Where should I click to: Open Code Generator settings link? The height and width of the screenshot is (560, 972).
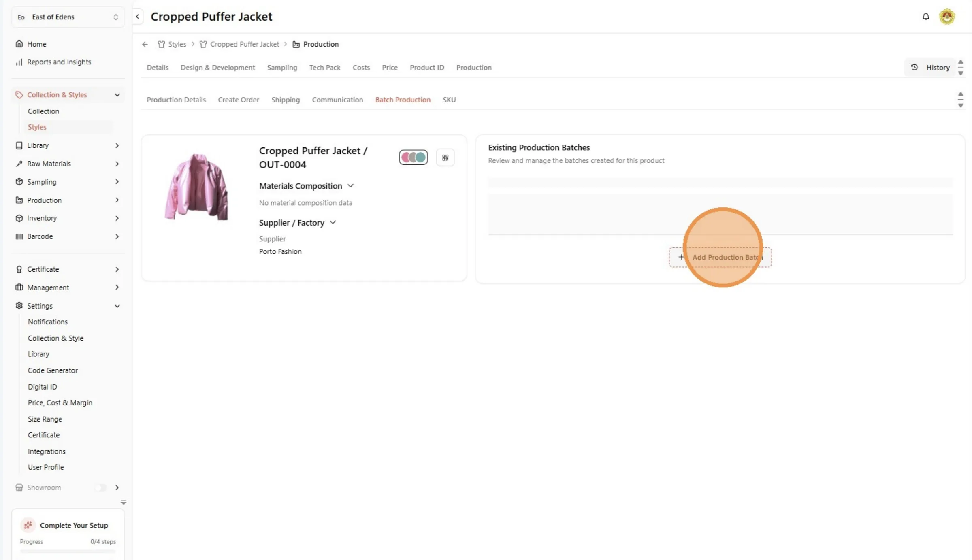pyautogui.click(x=53, y=370)
